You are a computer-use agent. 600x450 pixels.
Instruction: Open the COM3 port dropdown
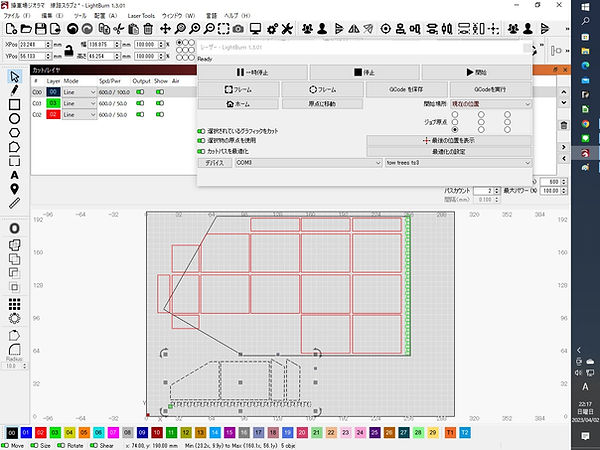point(308,163)
